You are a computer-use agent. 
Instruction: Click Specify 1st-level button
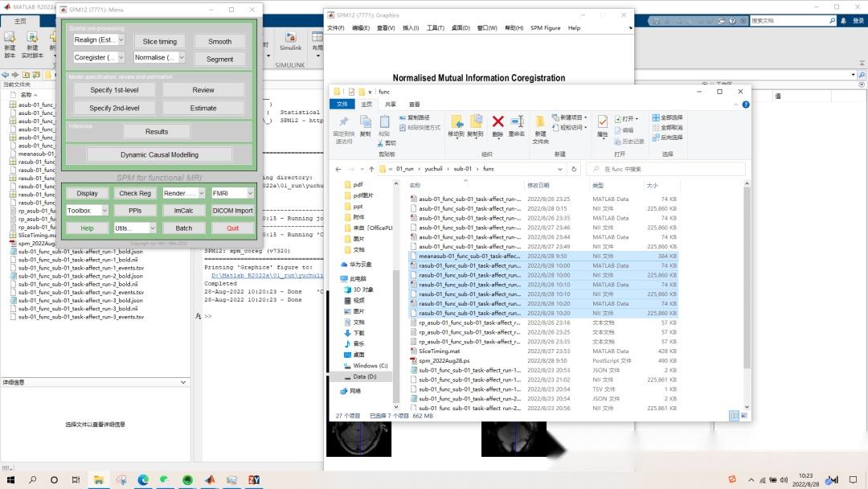pos(114,90)
